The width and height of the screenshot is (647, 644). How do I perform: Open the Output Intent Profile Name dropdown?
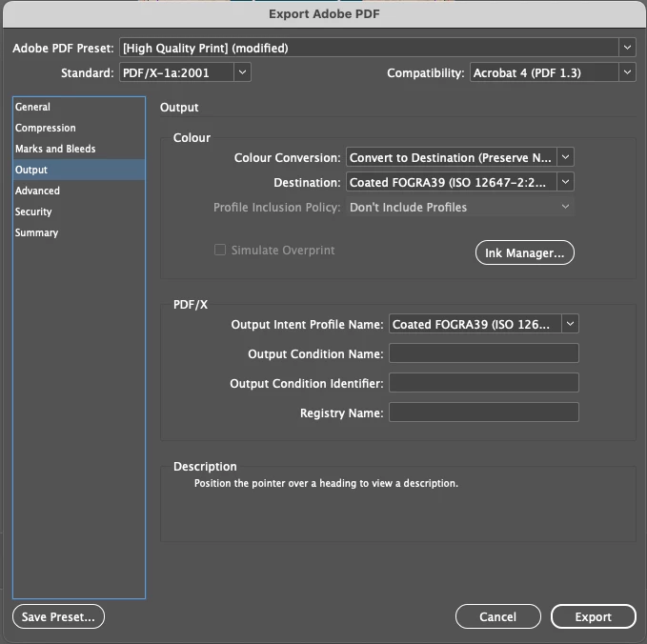pos(484,324)
